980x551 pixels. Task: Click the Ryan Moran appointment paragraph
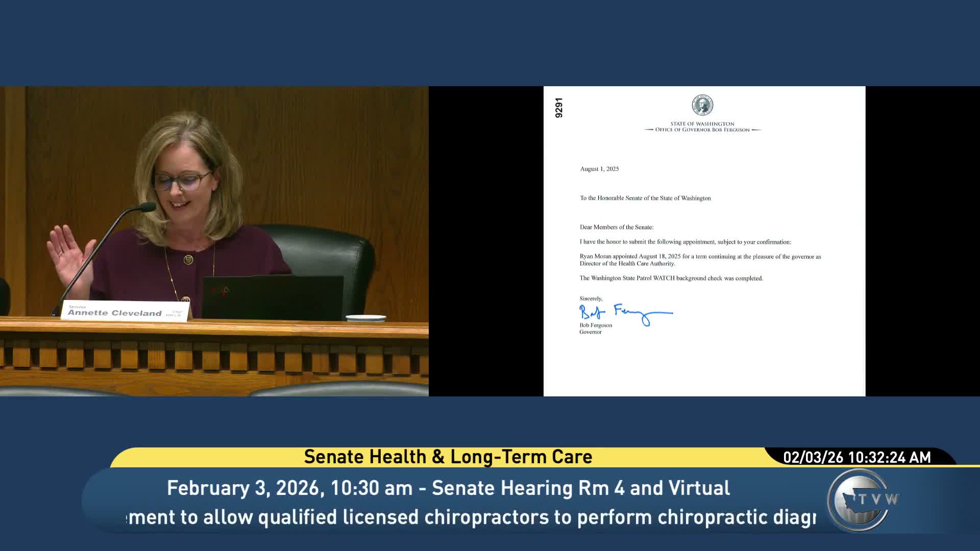[700, 260]
